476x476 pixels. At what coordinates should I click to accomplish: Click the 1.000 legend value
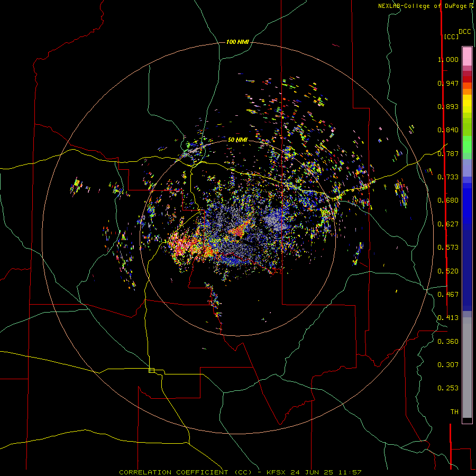tap(448, 59)
